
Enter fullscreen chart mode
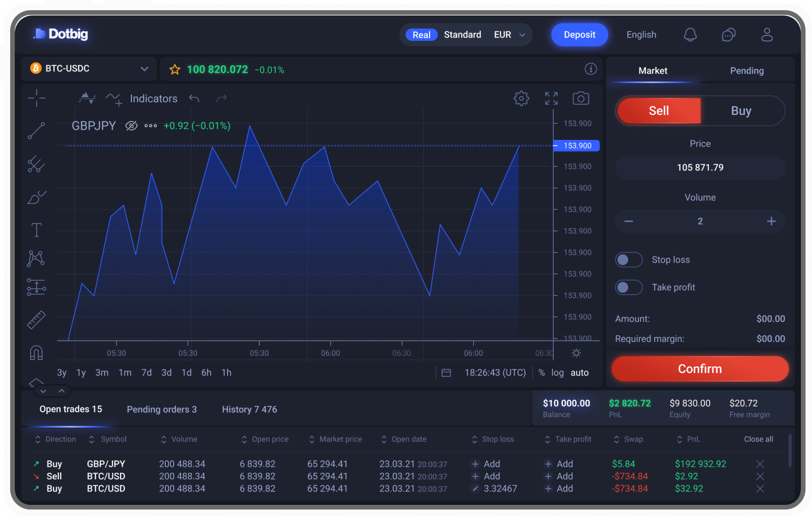tap(551, 98)
